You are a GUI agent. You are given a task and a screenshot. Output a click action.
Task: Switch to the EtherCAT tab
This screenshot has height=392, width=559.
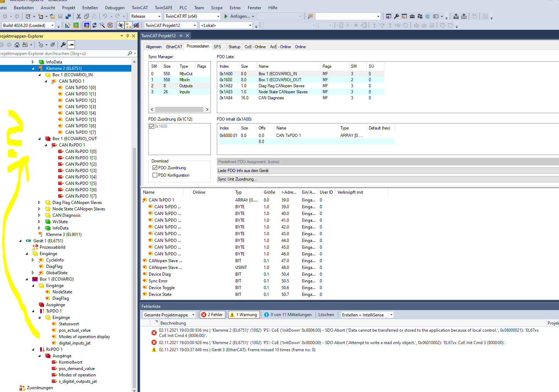pos(174,47)
